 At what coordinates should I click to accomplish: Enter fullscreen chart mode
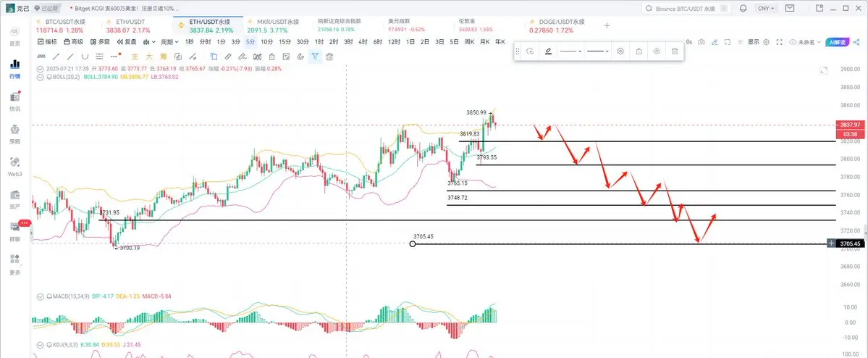780,42
